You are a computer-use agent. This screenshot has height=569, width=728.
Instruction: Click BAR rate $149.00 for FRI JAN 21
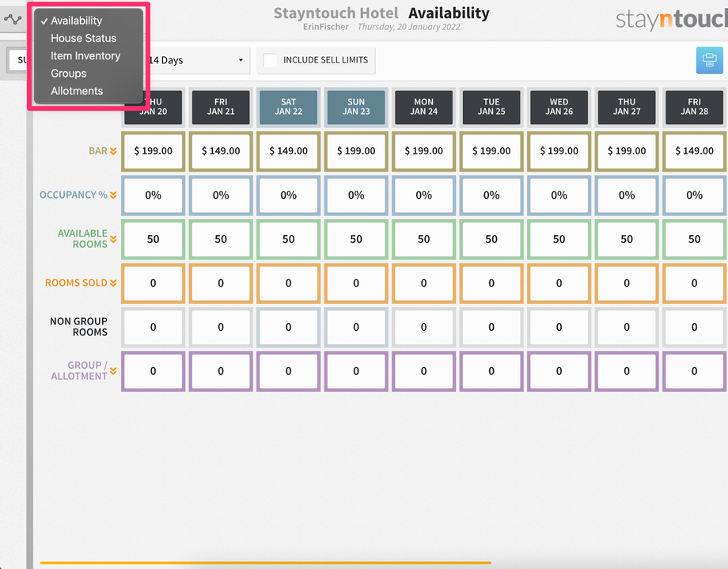221,151
